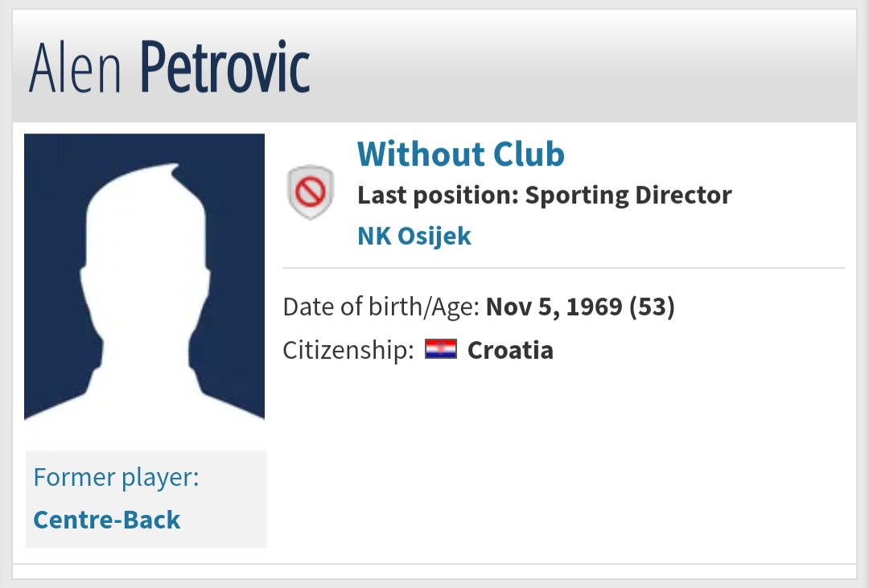Select the birth date Nov 5, 1969
Image resolution: width=869 pixels, height=588 pixels.
tap(554, 306)
